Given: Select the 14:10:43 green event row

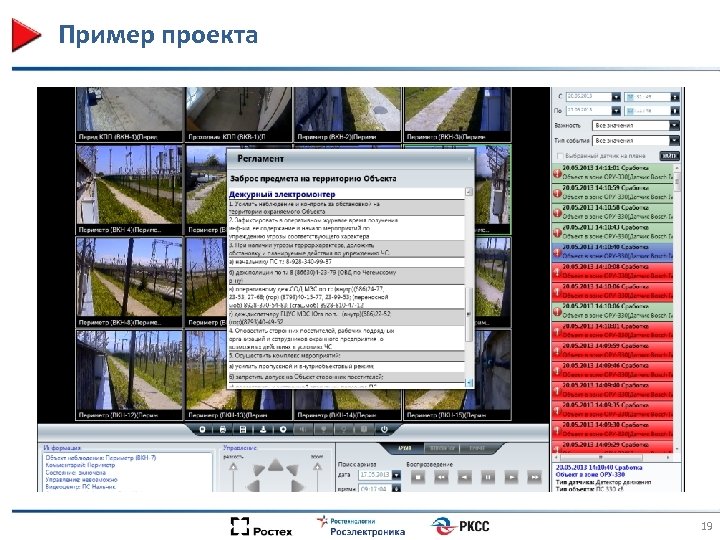Looking at the screenshot, I should [613, 233].
